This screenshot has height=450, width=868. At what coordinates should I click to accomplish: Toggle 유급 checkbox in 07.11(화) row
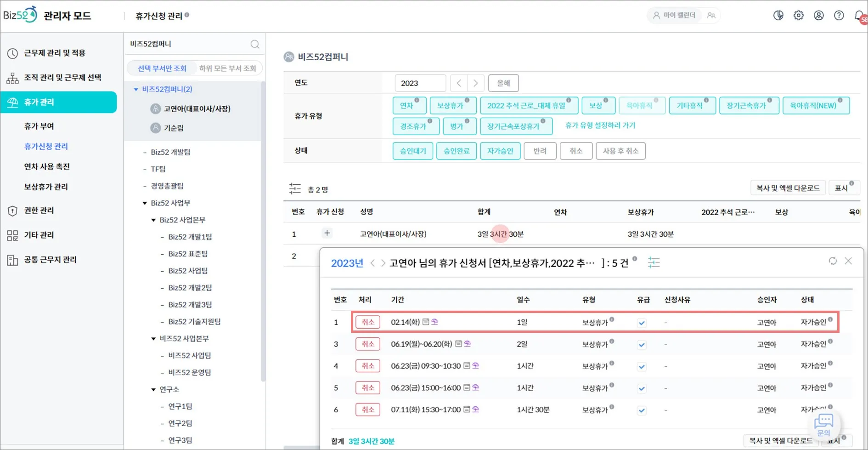pos(642,410)
